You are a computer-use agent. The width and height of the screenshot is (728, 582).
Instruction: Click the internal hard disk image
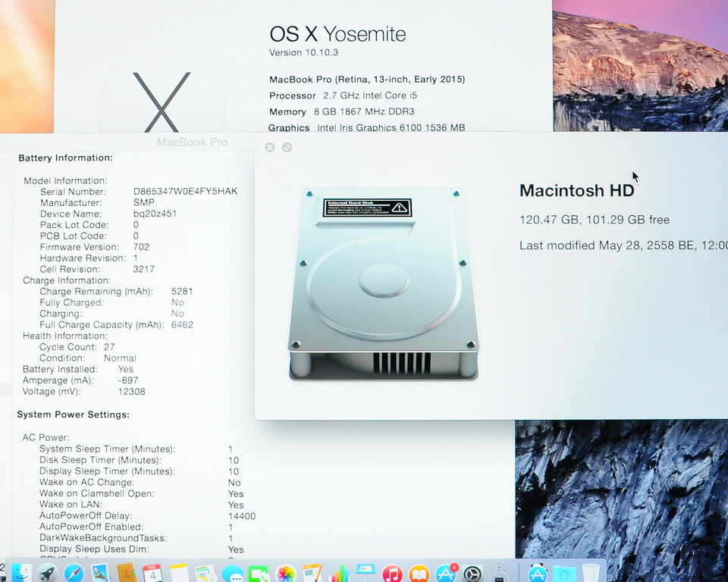pyautogui.click(x=384, y=284)
